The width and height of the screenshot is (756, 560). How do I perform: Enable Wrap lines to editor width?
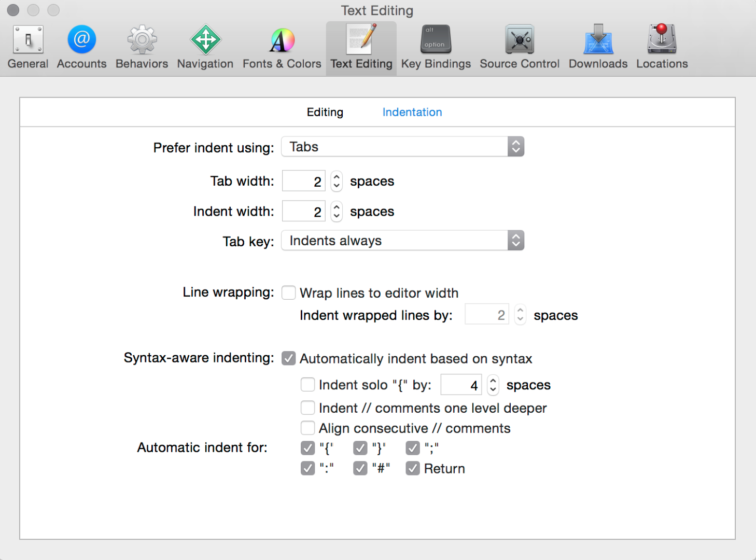pos(289,293)
